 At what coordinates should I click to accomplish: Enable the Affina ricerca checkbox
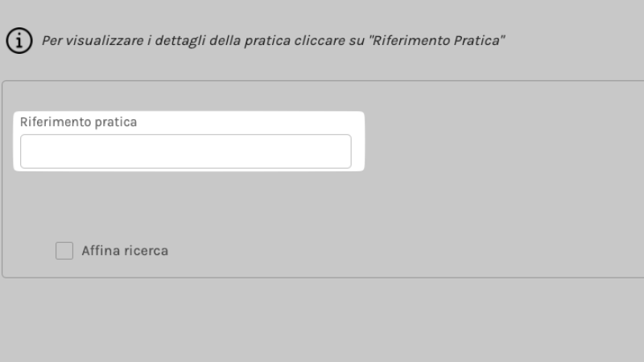click(64, 251)
